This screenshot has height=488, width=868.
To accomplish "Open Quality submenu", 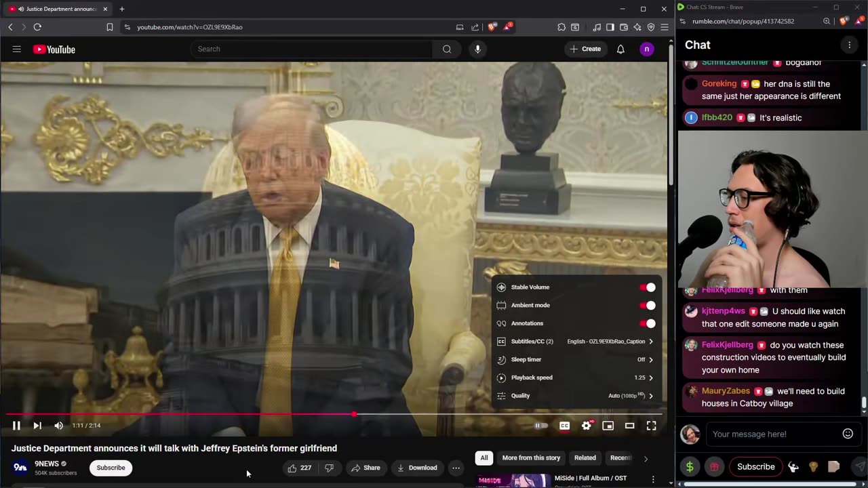I will click(576, 396).
